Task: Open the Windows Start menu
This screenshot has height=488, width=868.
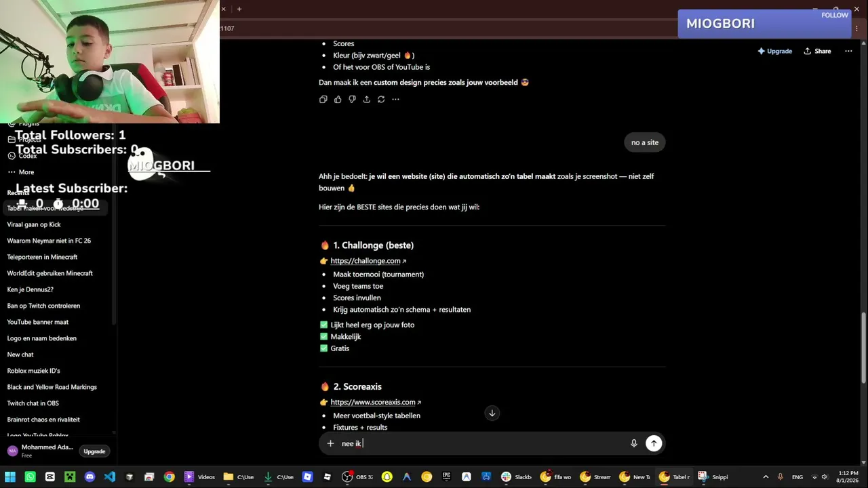Action: coord(10,477)
